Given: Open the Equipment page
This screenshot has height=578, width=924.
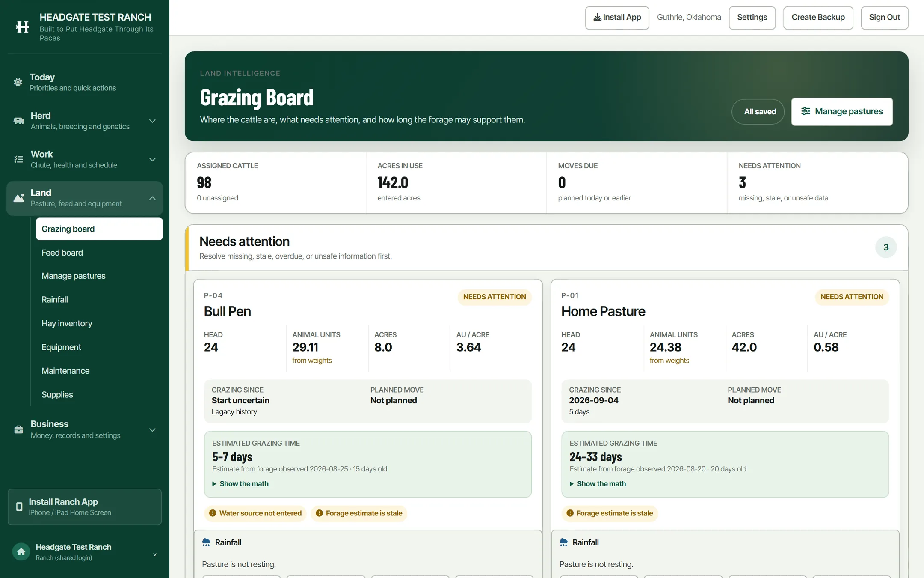Looking at the screenshot, I should [99, 347].
